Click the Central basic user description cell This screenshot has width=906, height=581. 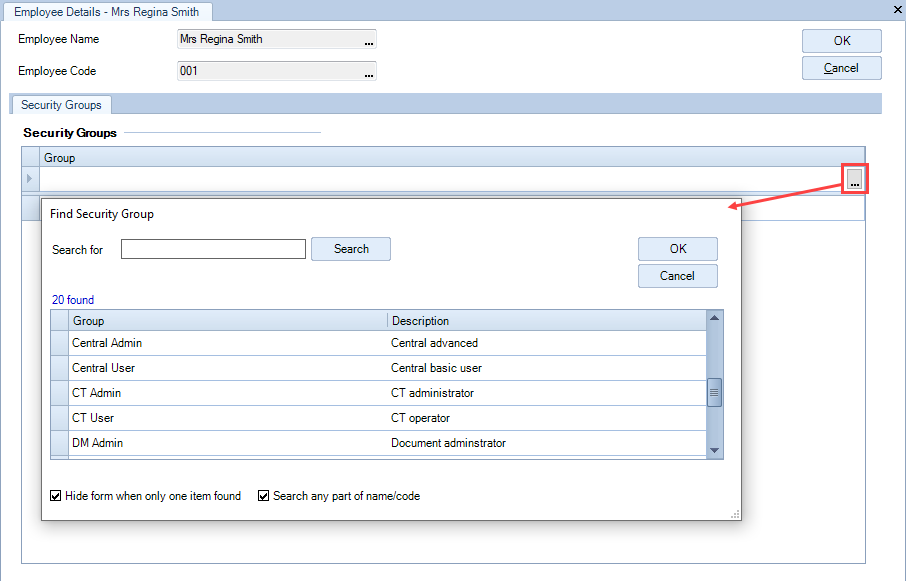click(x=547, y=368)
